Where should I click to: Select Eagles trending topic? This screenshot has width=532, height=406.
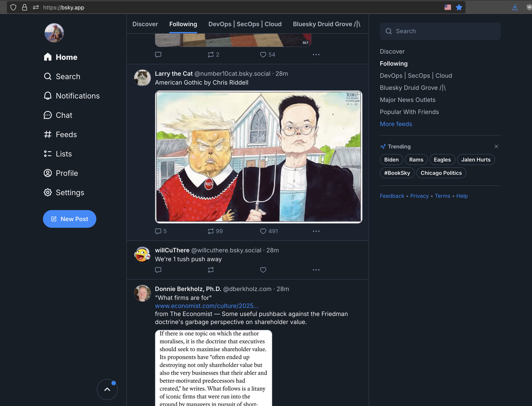click(442, 159)
